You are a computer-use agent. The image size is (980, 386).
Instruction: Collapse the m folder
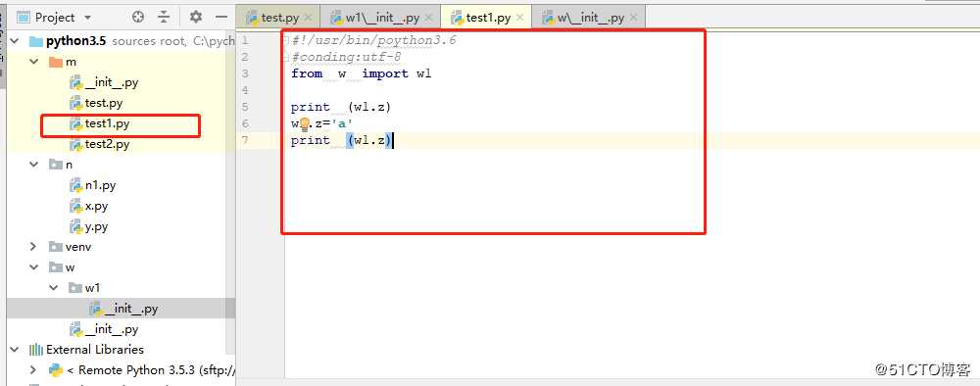[33, 62]
